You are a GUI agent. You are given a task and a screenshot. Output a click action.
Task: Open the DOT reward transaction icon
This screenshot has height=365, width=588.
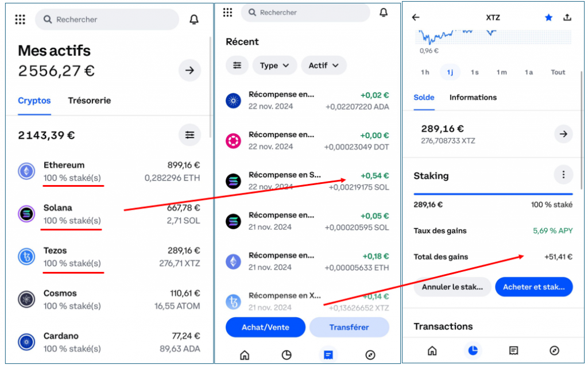click(x=233, y=141)
